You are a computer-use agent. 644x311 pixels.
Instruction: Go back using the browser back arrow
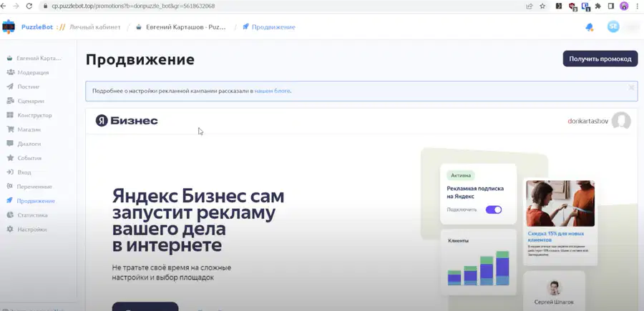coord(4,6)
